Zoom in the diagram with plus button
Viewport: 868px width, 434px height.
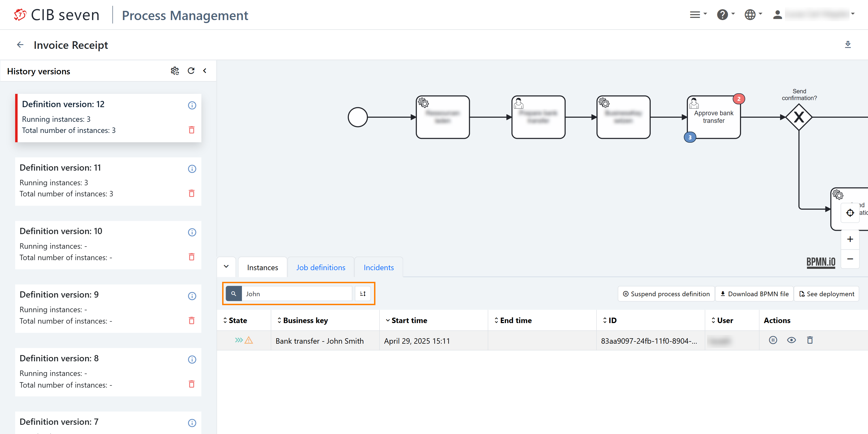pyautogui.click(x=850, y=239)
